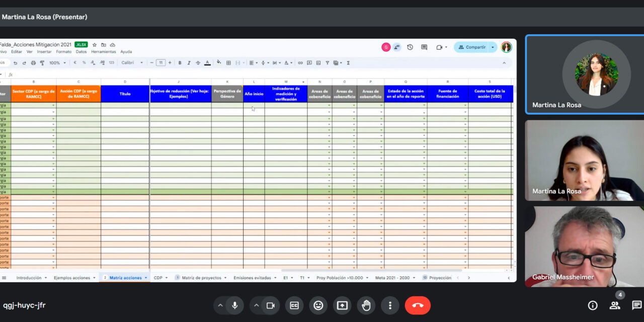This screenshot has width=644, height=322.
Task: Click the Compartir button
Action: point(471,47)
